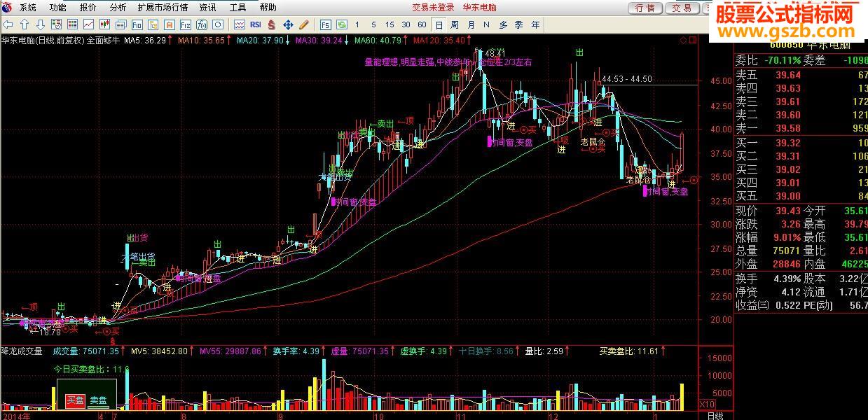Click the yellow X10 scale box
Screen dimensions: 868x420
(708, 405)
